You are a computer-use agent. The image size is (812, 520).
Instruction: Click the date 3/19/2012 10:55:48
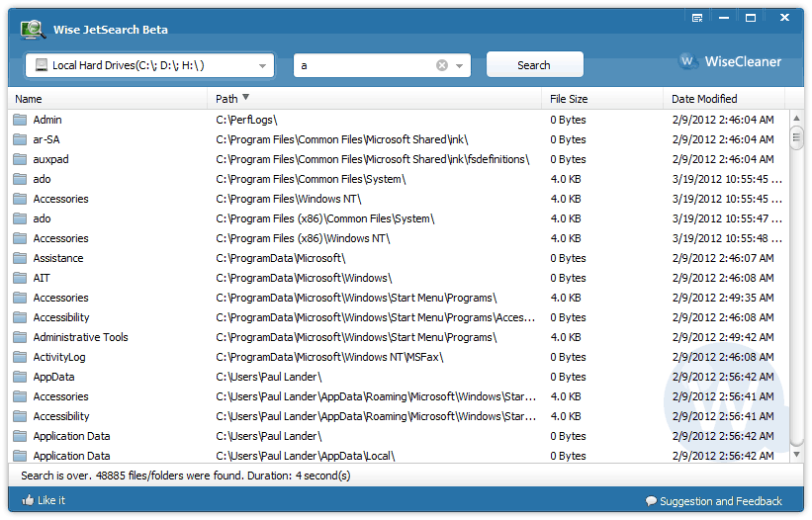point(727,238)
